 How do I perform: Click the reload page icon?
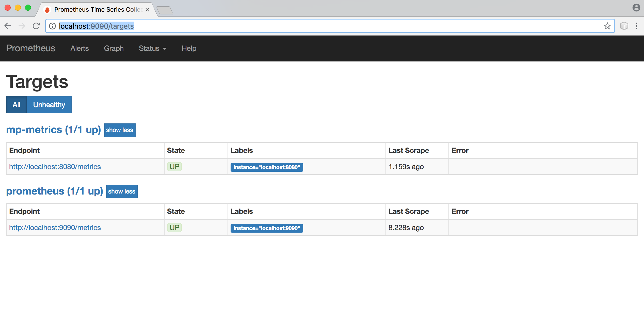36,26
